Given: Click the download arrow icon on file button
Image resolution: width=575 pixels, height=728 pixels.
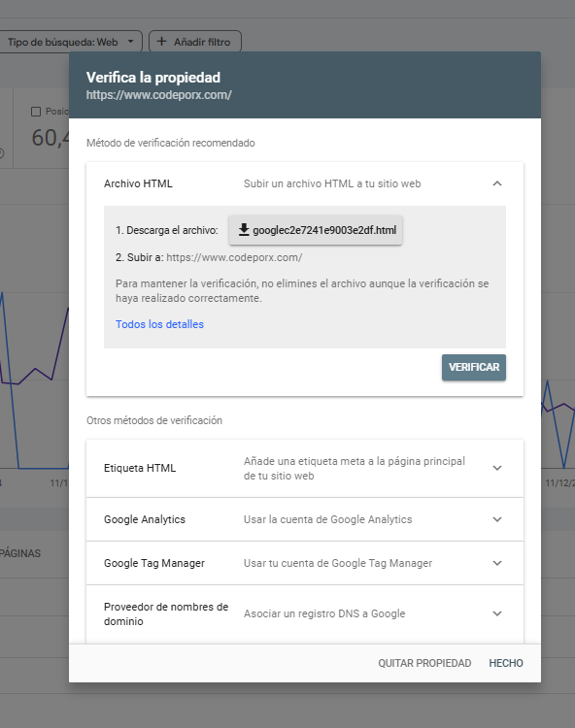Looking at the screenshot, I should tap(244, 229).
